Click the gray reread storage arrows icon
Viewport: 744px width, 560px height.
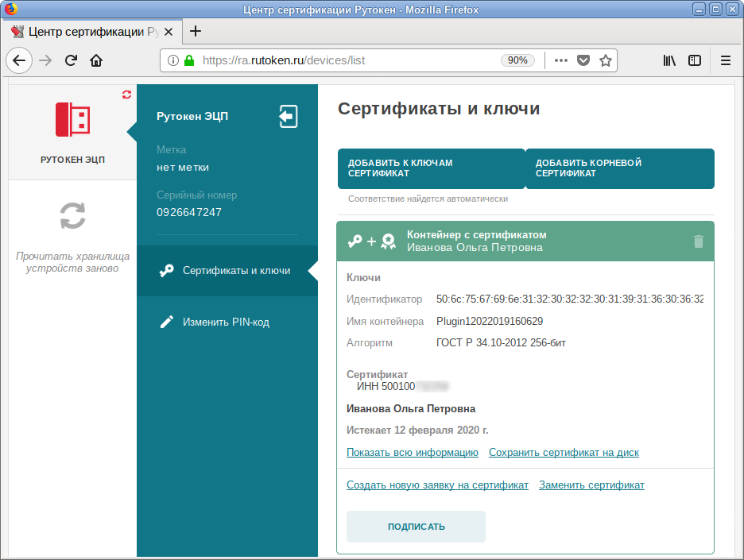[72, 216]
